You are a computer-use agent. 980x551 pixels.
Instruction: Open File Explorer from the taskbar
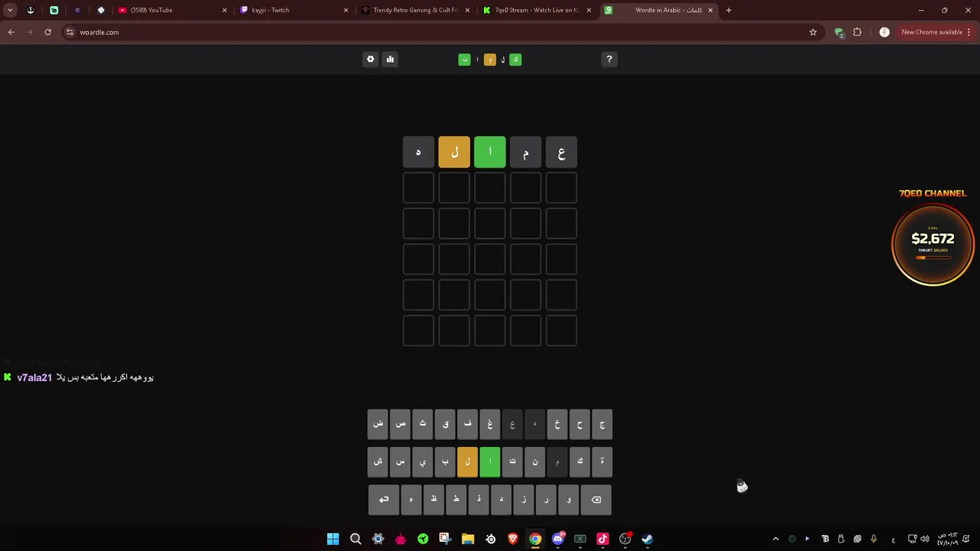(468, 539)
